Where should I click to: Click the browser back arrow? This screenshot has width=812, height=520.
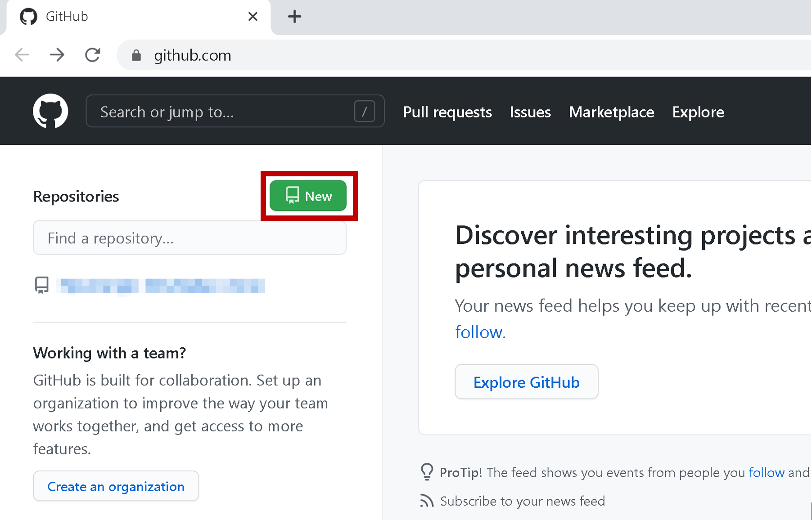22,55
